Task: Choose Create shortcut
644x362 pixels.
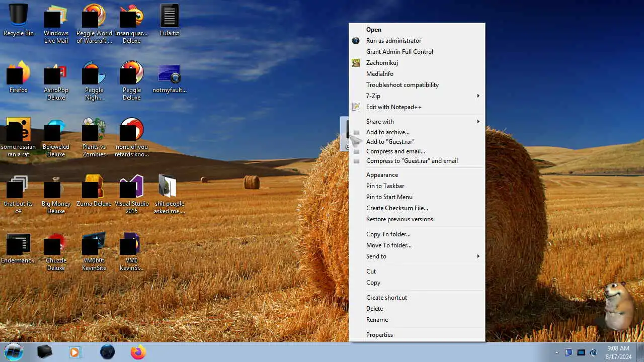Action: point(417,298)
